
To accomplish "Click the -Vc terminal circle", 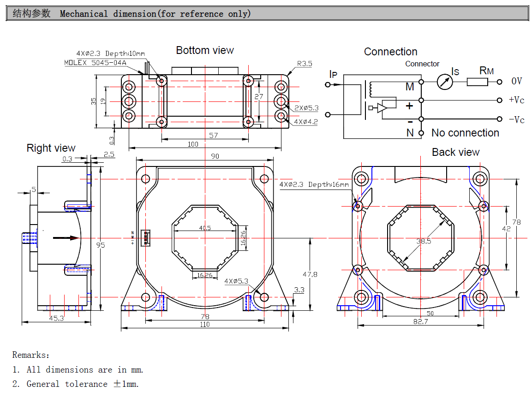I will point(499,119).
